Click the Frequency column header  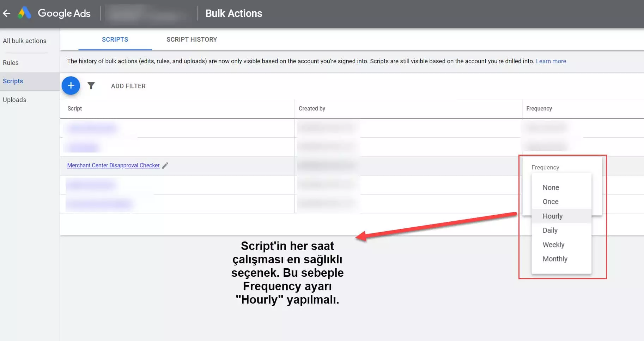pos(539,109)
